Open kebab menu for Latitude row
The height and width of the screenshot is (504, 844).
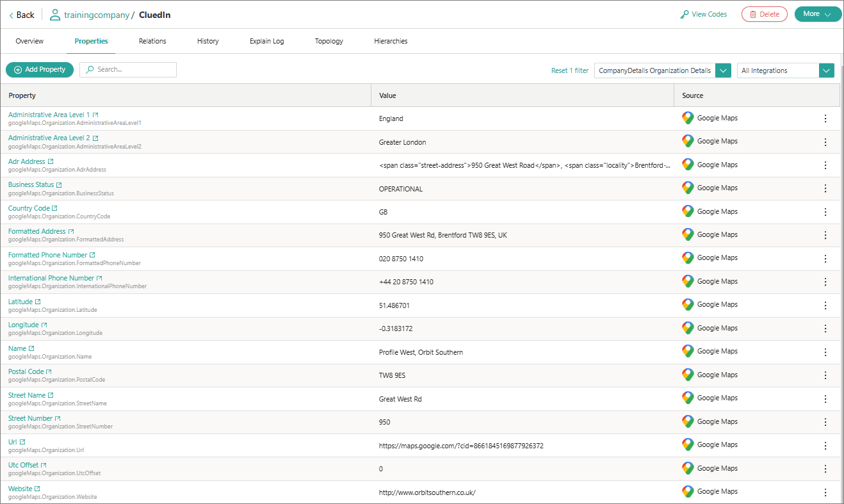coord(825,305)
